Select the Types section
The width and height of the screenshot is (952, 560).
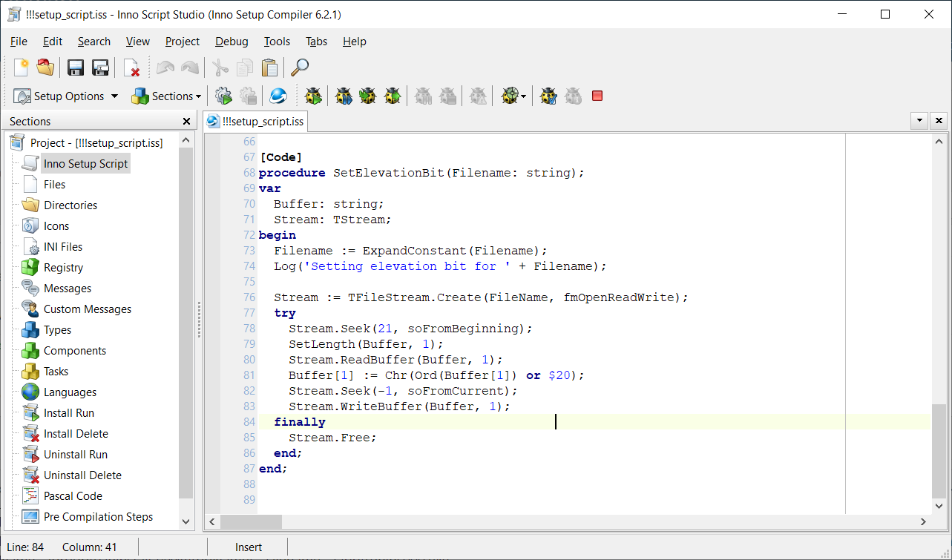point(57,329)
